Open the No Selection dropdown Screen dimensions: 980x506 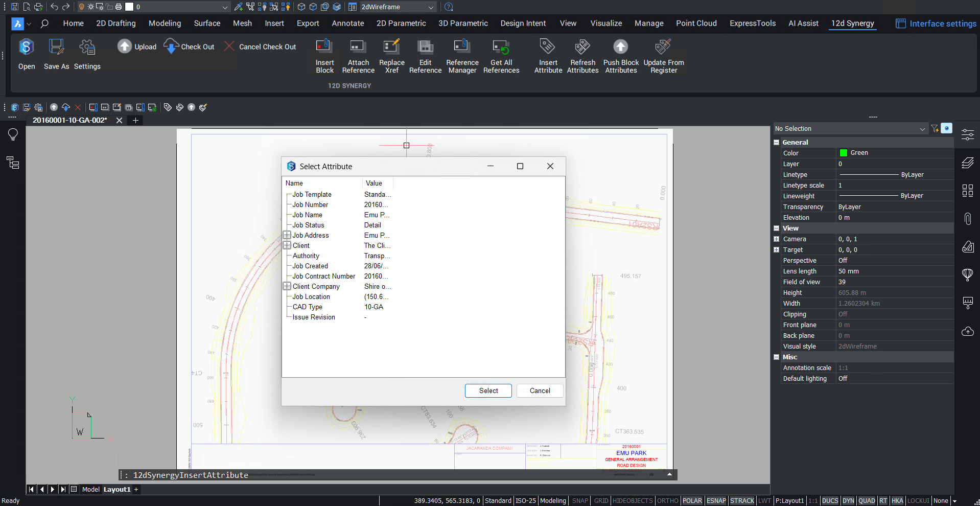[x=850, y=129]
